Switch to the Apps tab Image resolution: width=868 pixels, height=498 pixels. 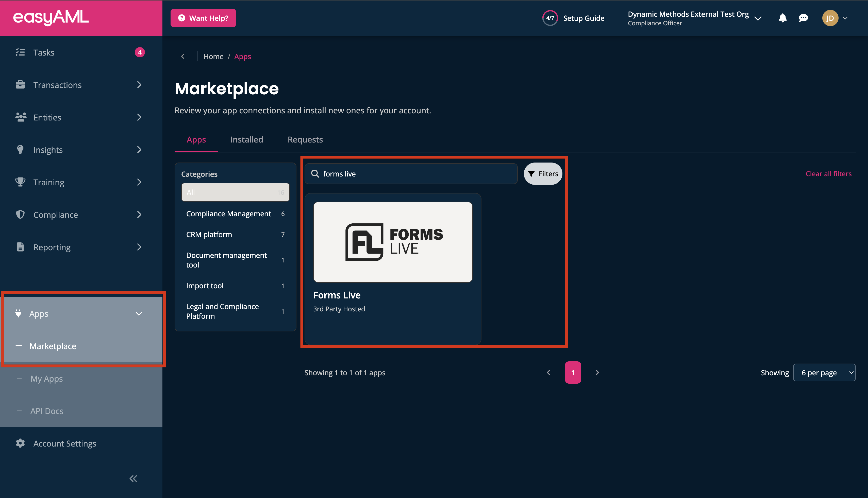(x=196, y=139)
